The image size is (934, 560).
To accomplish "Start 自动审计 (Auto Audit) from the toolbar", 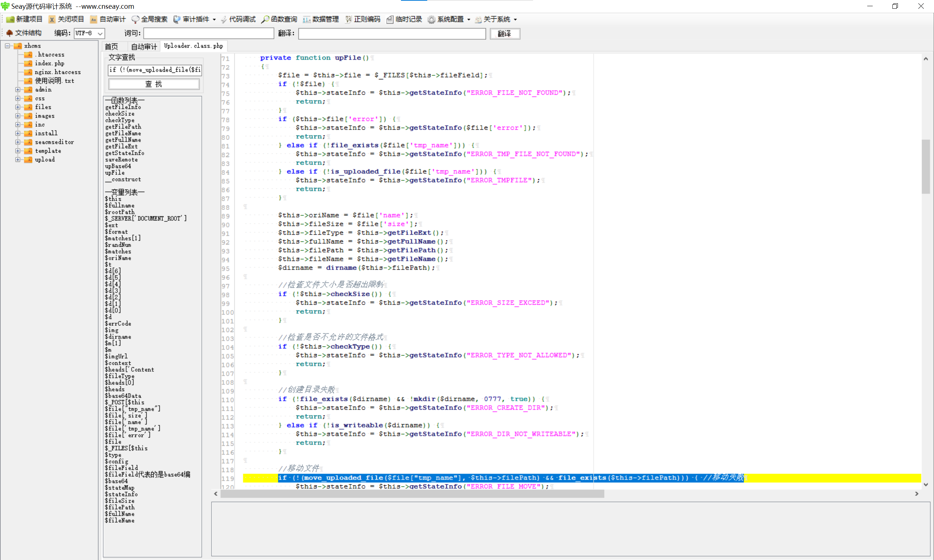I will coord(108,19).
